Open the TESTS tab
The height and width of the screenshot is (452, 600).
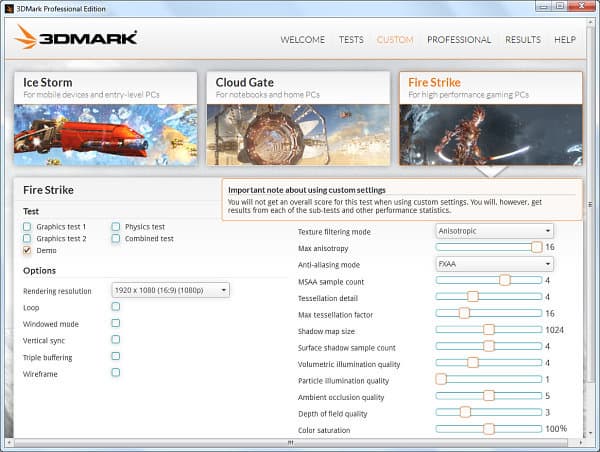[x=351, y=40]
